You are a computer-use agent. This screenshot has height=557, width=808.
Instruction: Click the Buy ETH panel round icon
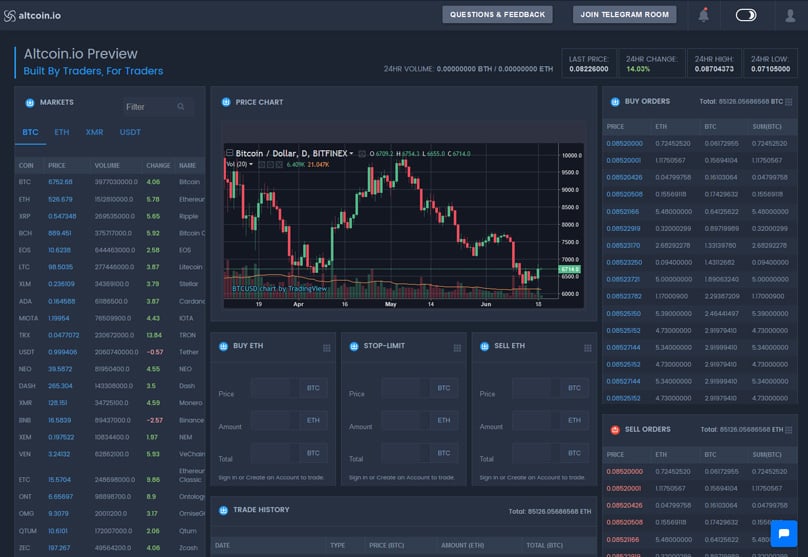[x=223, y=346]
